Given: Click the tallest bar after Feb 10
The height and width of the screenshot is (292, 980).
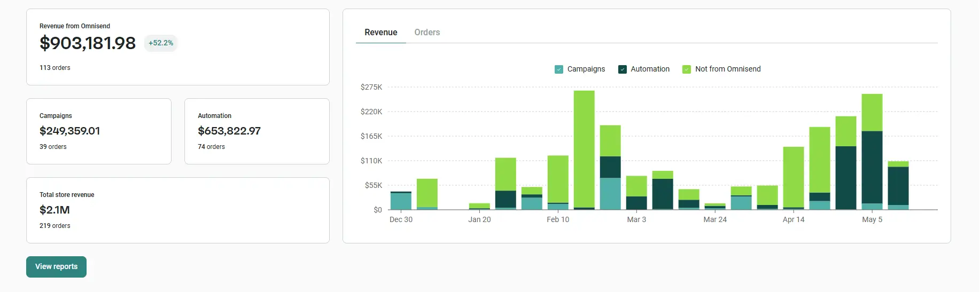Looking at the screenshot, I should coord(584,150).
